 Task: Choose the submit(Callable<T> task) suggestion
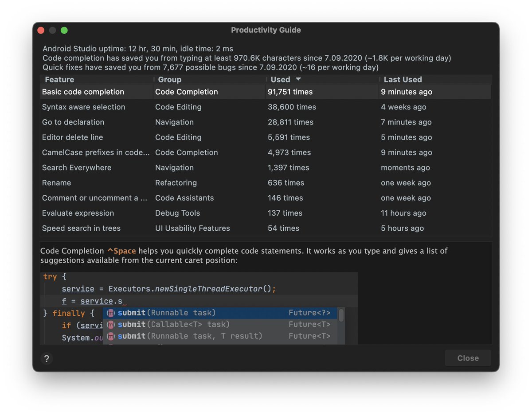[x=220, y=325]
